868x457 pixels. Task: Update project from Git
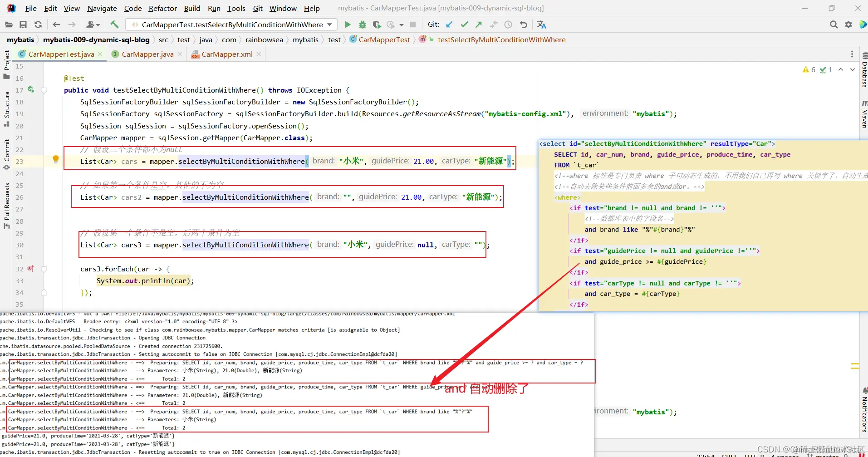point(449,25)
